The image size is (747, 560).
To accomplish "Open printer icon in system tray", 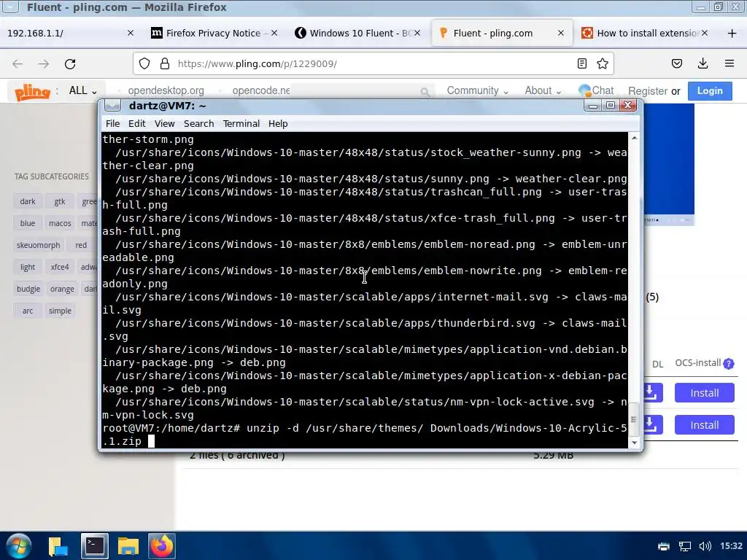I will tap(664, 546).
